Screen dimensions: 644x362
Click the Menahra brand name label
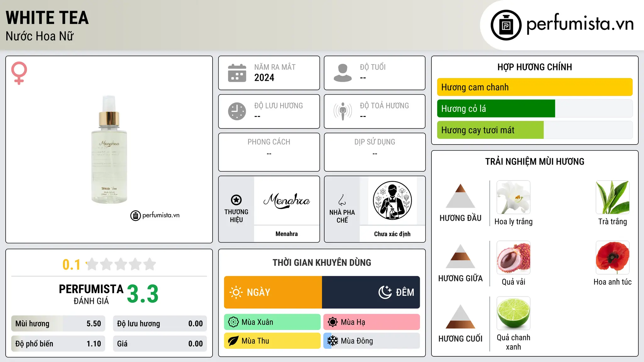click(286, 234)
